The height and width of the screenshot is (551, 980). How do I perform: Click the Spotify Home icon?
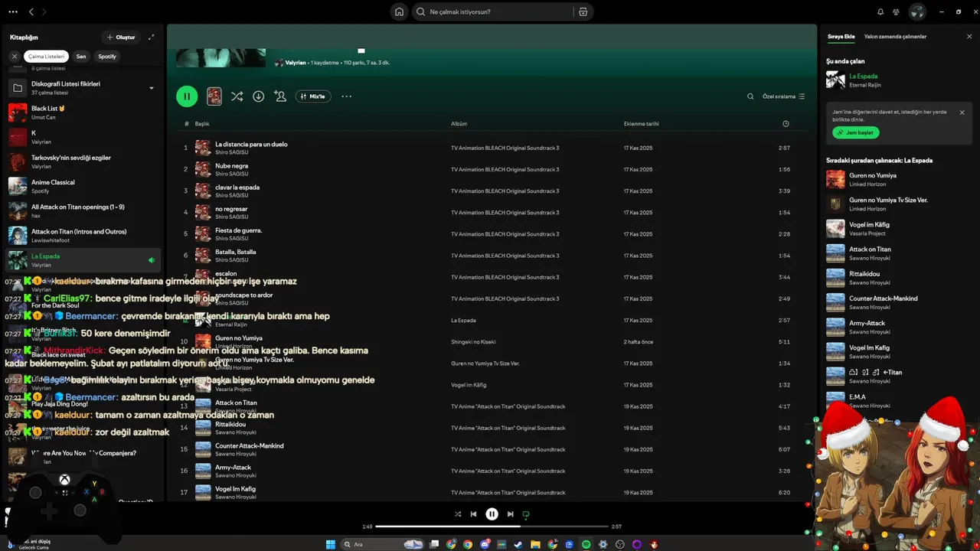(x=399, y=11)
